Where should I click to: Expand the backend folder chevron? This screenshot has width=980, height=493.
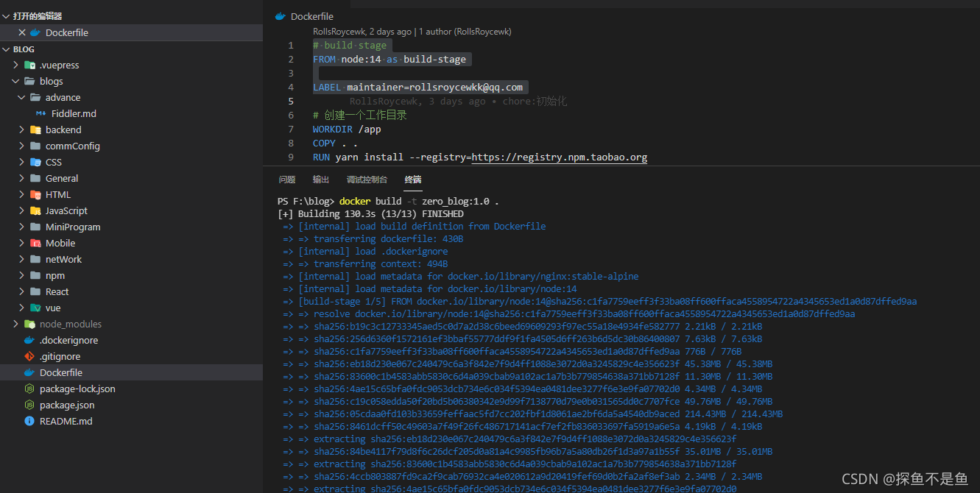(x=22, y=130)
